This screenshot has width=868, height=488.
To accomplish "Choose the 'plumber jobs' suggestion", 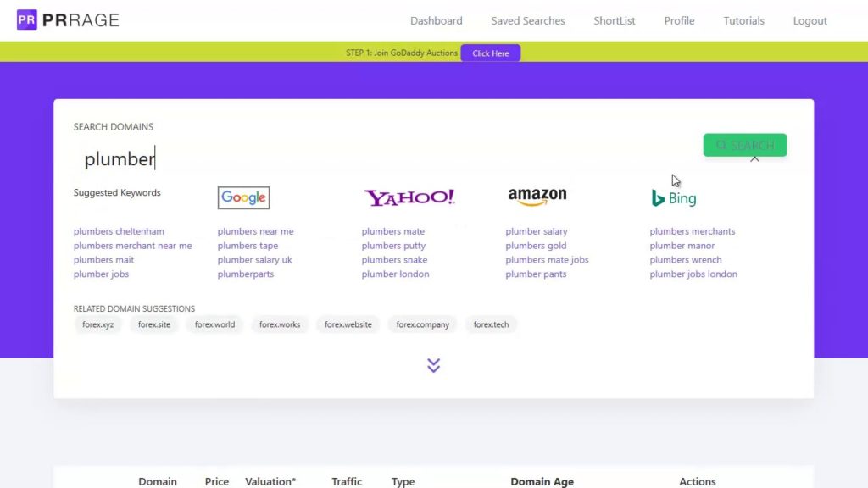I will point(101,274).
